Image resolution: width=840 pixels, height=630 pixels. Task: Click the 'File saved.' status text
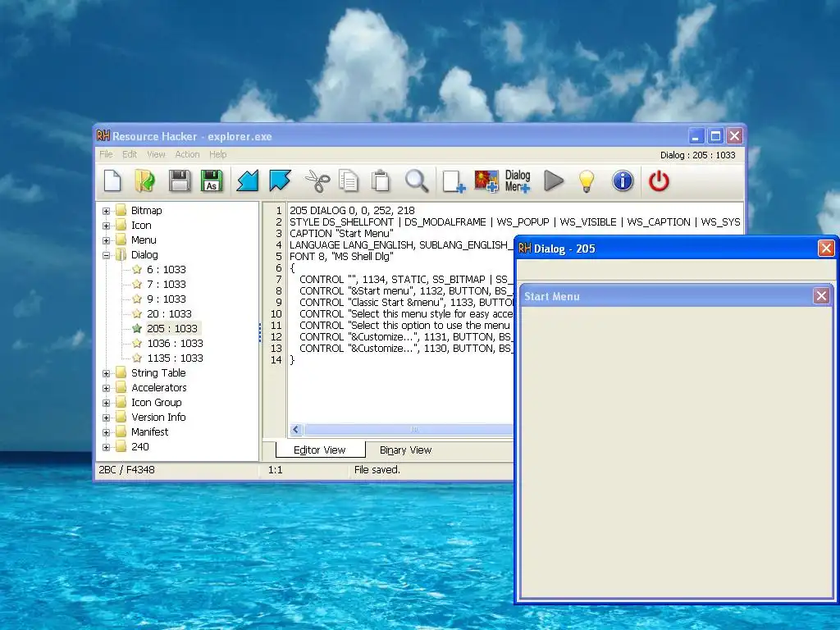[x=377, y=470]
